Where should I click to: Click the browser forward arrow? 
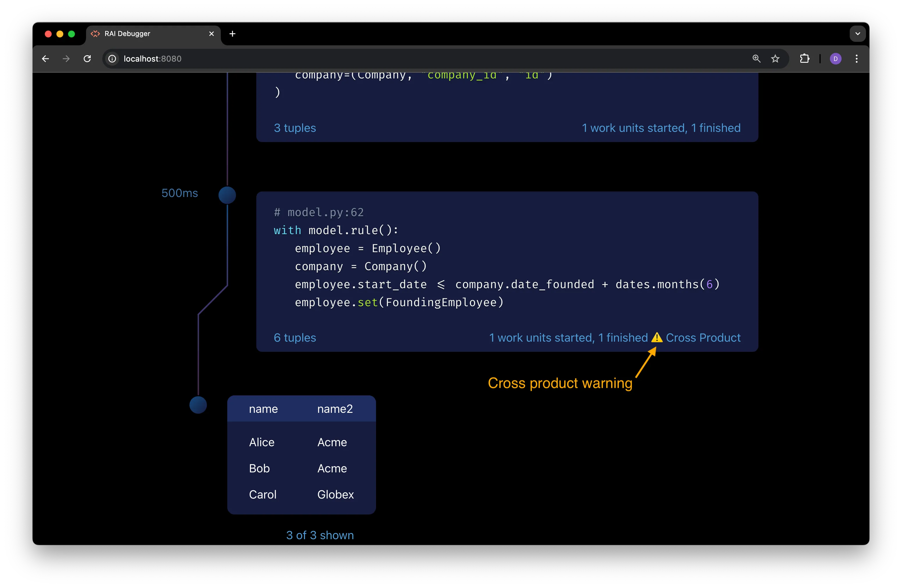pyautogui.click(x=66, y=59)
